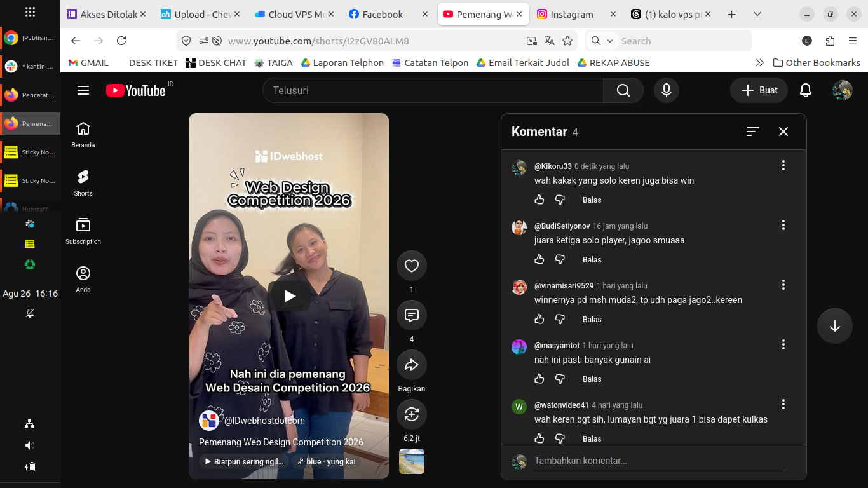Dislike the comment by @vinamisari9529
Image resolution: width=868 pixels, height=488 pixels.
coord(560,319)
